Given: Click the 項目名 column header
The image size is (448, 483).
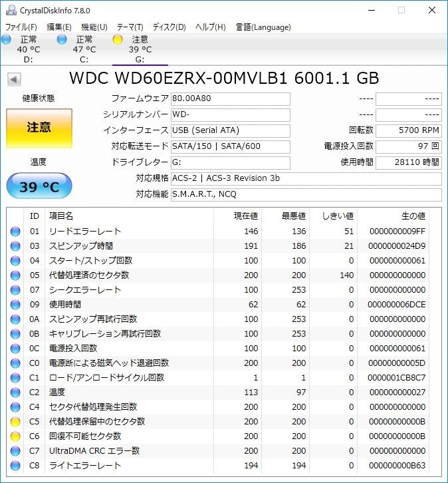Looking at the screenshot, I should click(x=129, y=216).
